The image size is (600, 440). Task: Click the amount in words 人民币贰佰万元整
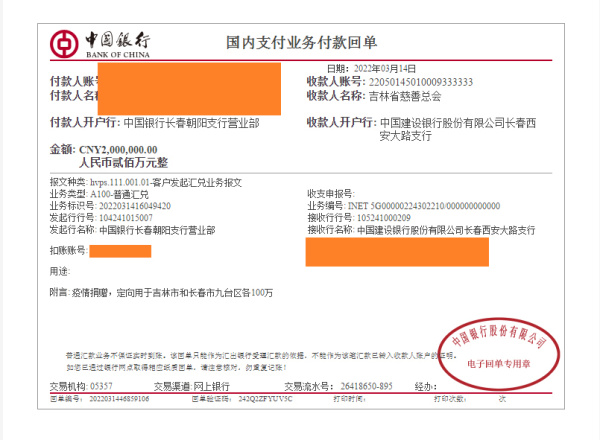click(123, 163)
